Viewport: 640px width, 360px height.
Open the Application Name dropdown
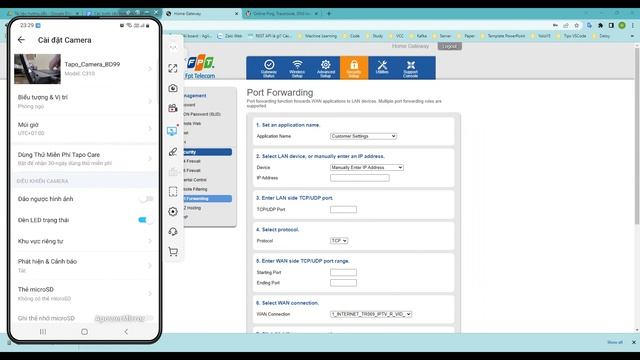coord(363,136)
